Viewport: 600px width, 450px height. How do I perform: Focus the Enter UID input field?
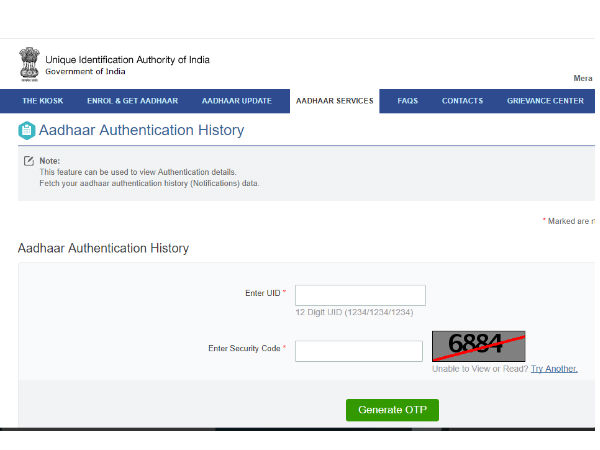360,295
